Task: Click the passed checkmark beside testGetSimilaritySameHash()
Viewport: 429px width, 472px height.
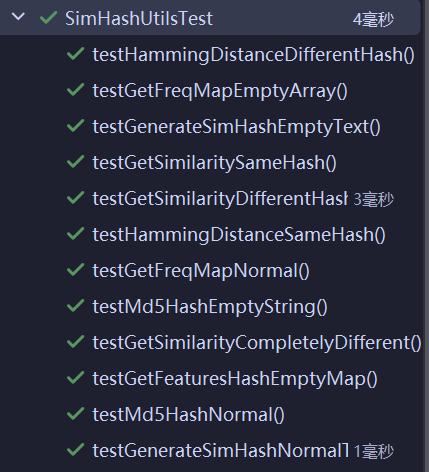Action: coord(75,162)
